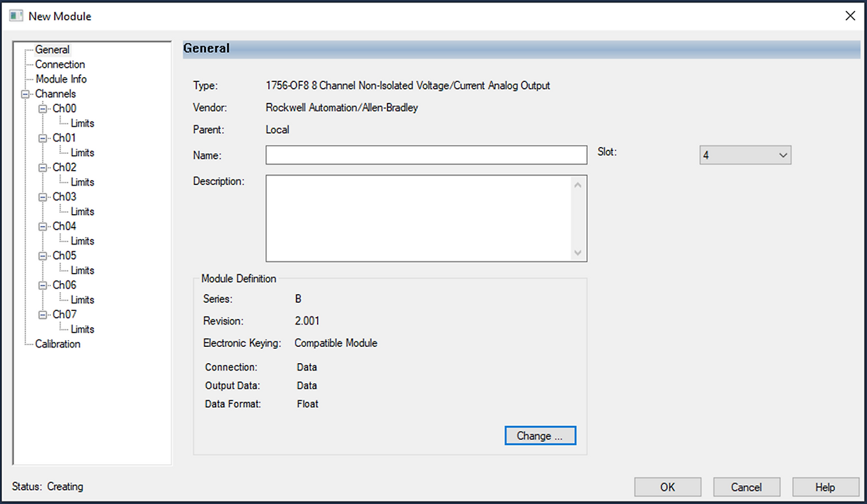Collapse the Ch00 channel node
Viewport: 867px width, 504px height.
click(x=43, y=108)
